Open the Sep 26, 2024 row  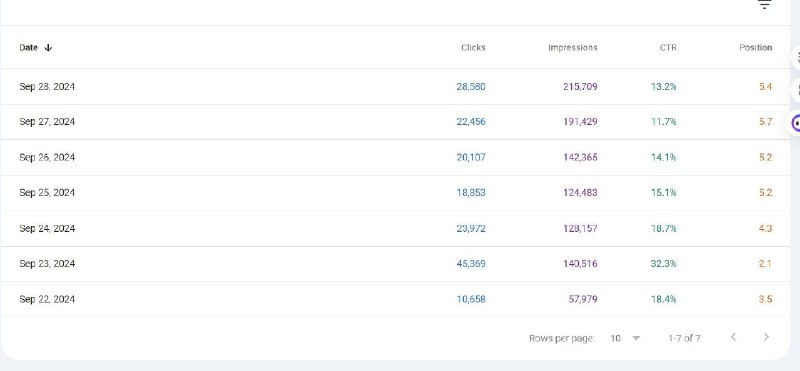(395, 157)
